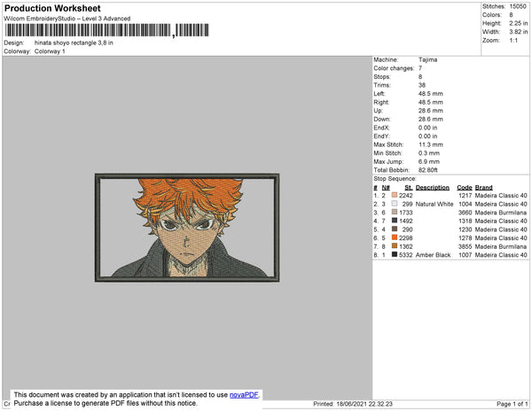The width and height of the screenshot is (532, 411).
Task: Click the Total Bobbin value '82.80ft'
Action: [x=428, y=170]
